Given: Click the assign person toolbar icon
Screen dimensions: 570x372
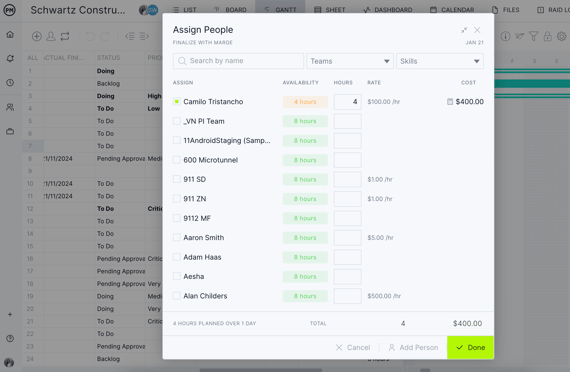Looking at the screenshot, I should [51, 36].
